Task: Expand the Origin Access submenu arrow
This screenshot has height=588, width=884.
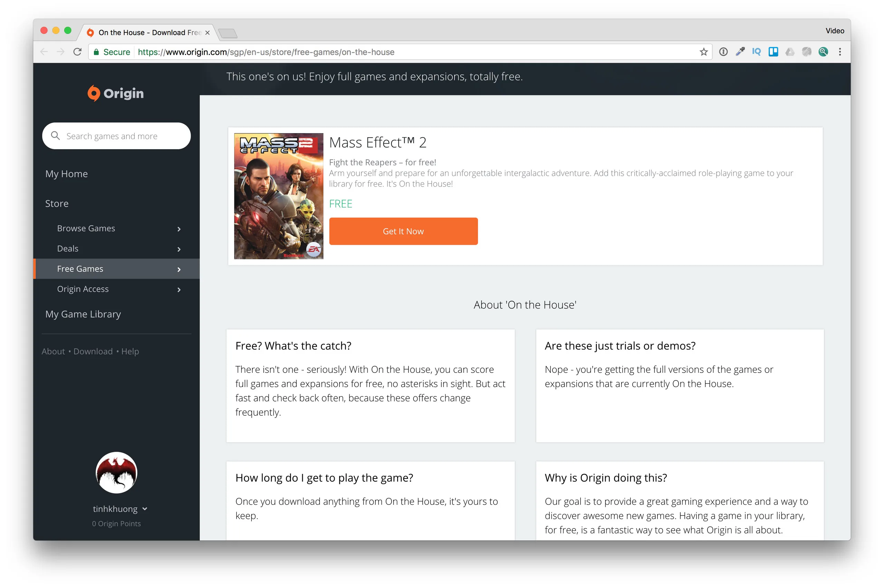Action: 179,289
